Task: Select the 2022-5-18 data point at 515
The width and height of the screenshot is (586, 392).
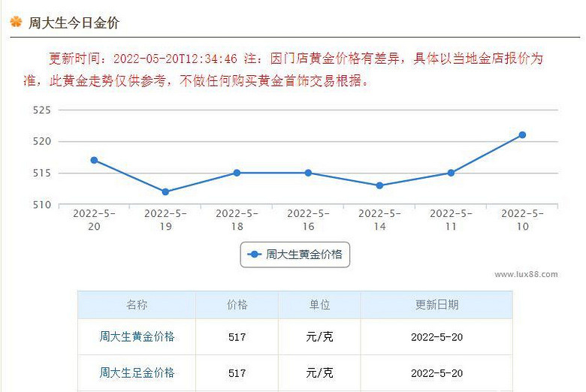Action: [x=237, y=173]
